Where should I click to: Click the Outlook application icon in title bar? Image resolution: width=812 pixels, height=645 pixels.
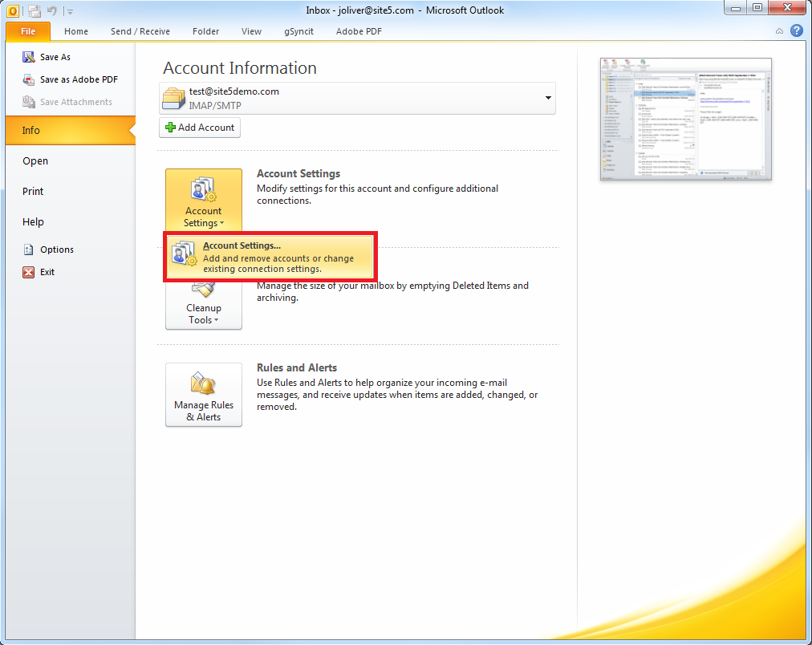tap(13, 10)
